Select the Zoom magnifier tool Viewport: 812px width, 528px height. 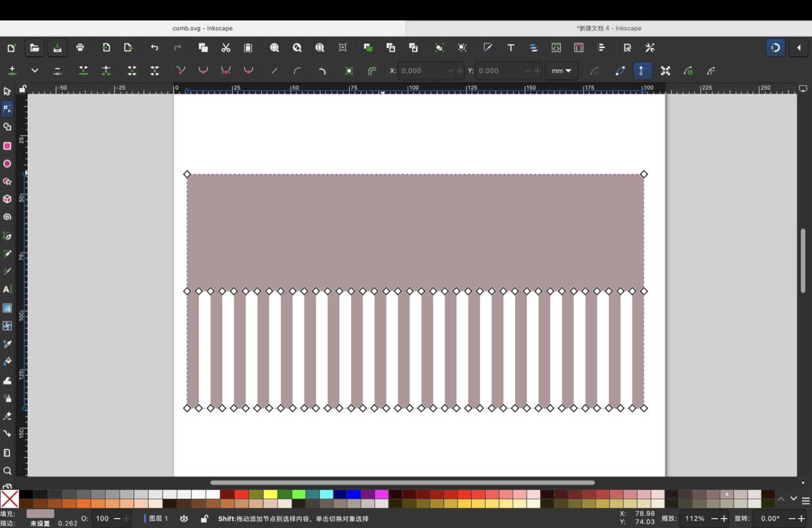point(7,470)
